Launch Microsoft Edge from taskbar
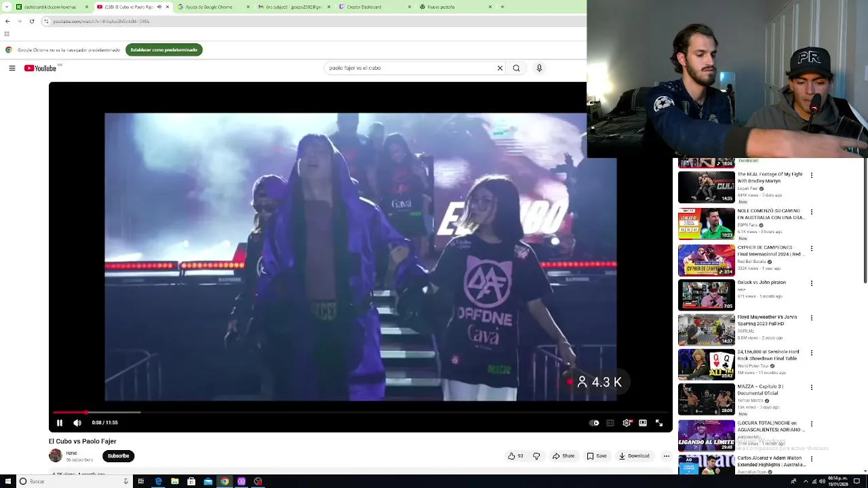 pyautogui.click(x=158, y=481)
